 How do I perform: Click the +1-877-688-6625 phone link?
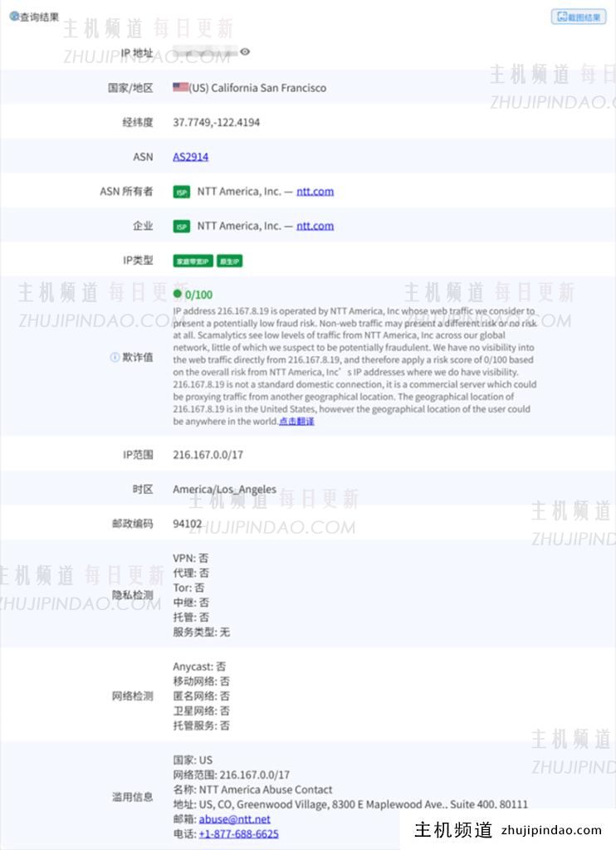coord(238,833)
